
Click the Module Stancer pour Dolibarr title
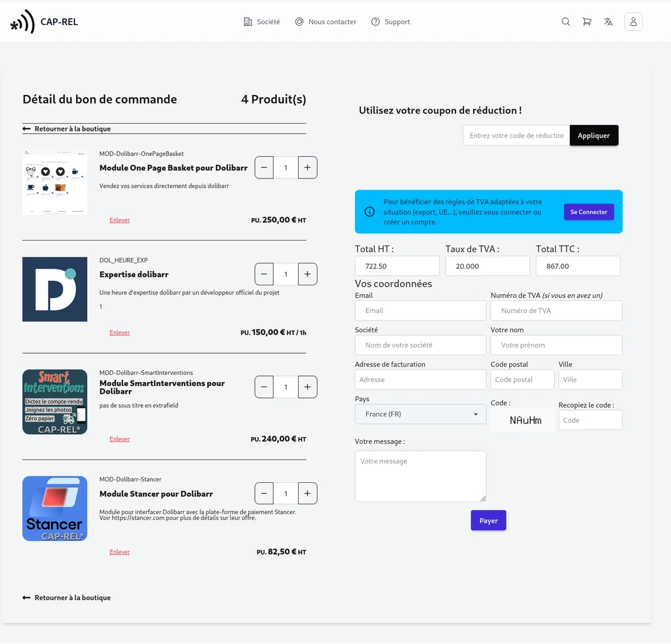[156, 494]
